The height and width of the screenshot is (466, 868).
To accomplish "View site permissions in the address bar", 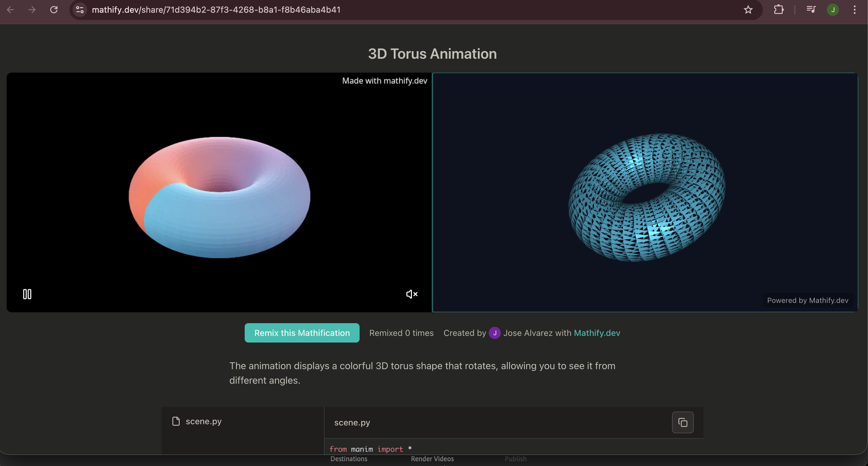I will pyautogui.click(x=79, y=9).
